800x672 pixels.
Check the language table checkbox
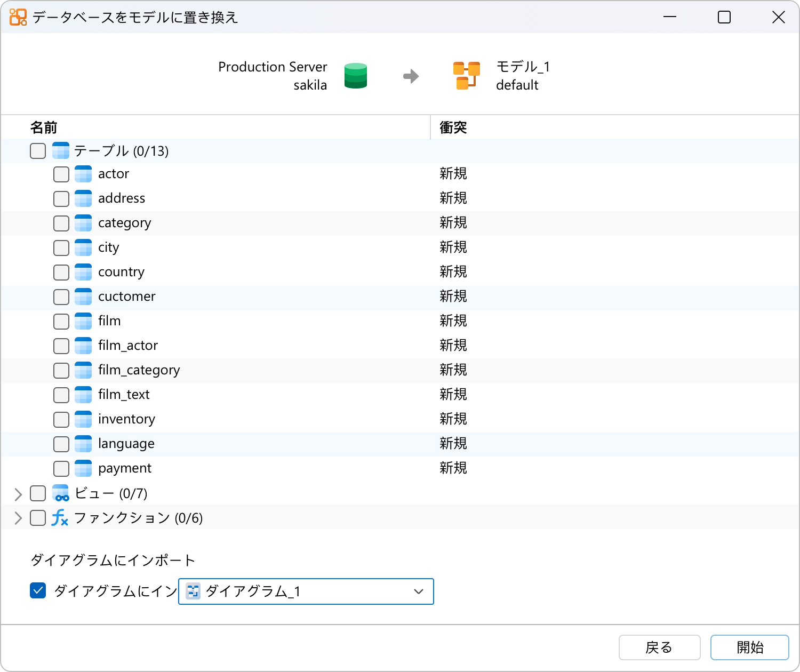(x=61, y=444)
